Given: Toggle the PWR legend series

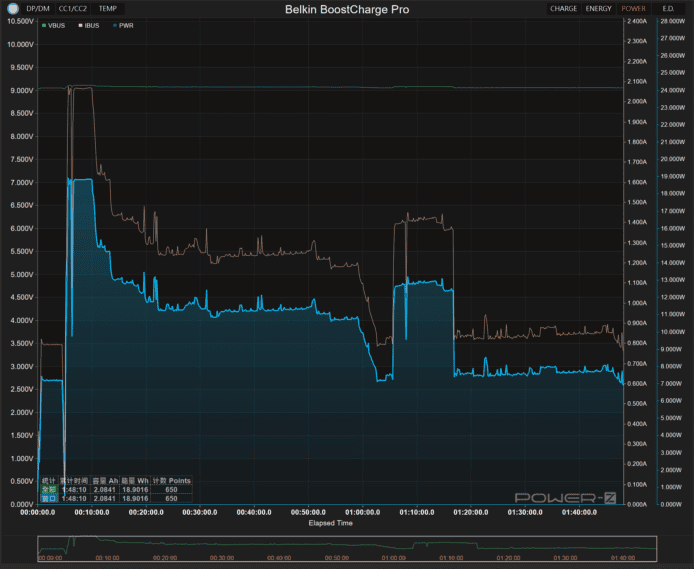Looking at the screenshot, I should point(124,25).
